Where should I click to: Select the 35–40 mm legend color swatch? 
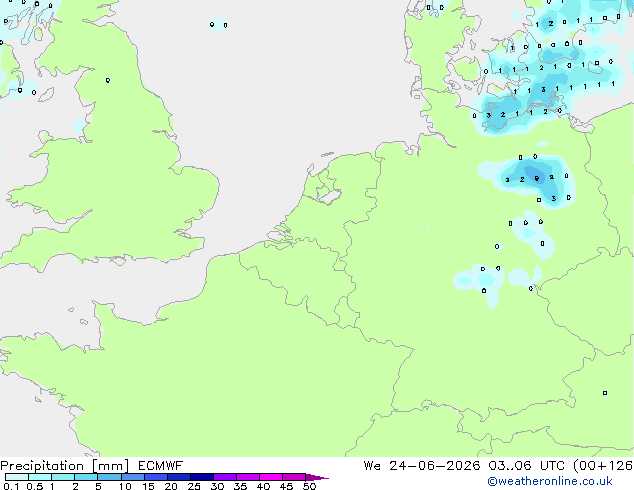(x=247, y=477)
